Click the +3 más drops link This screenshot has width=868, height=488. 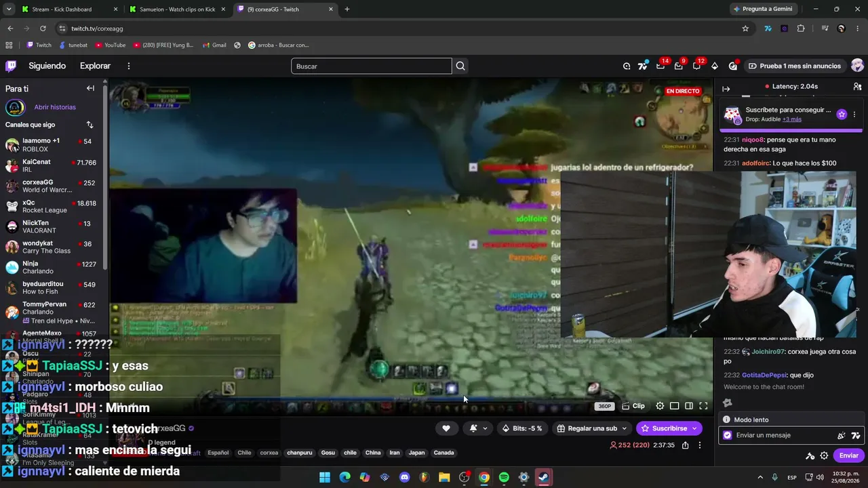click(792, 119)
